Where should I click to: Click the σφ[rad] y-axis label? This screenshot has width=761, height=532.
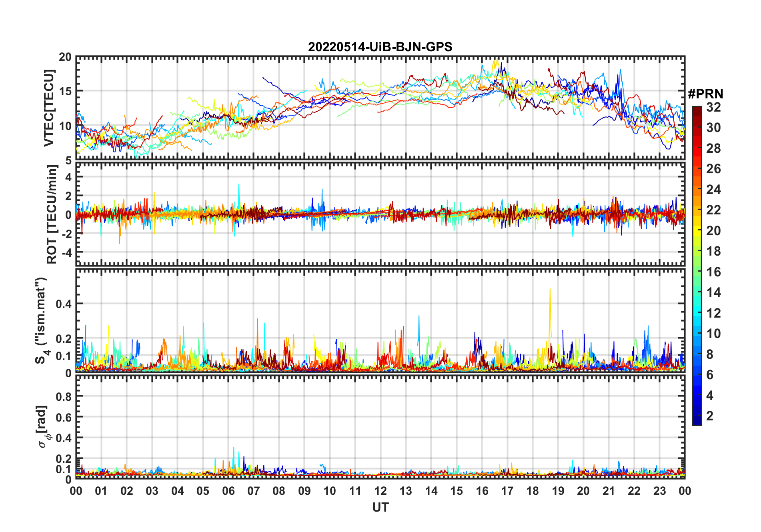click(x=42, y=426)
